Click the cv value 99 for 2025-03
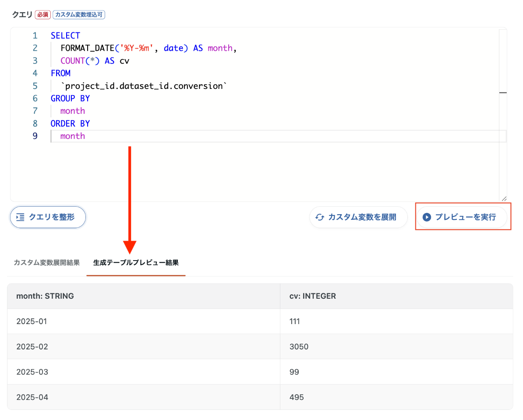Viewport: 523px width, 420px height. coord(294,372)
